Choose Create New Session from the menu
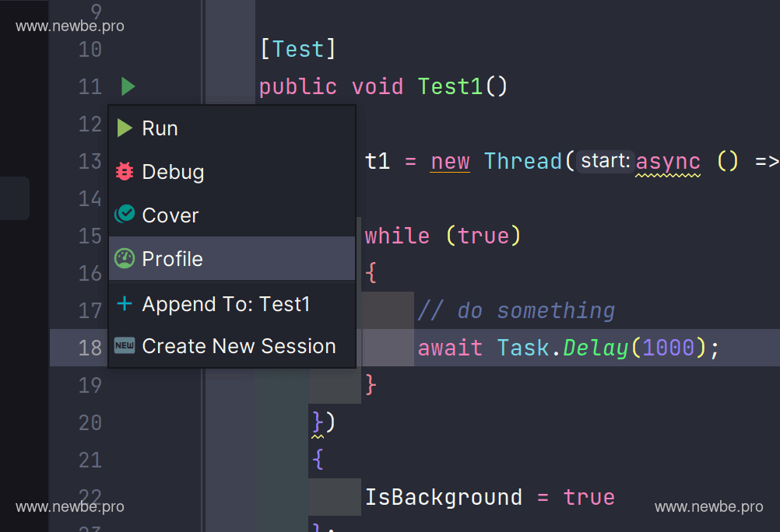Image resolution: width=780 pixels, height=532 pixels. (239, 346)
